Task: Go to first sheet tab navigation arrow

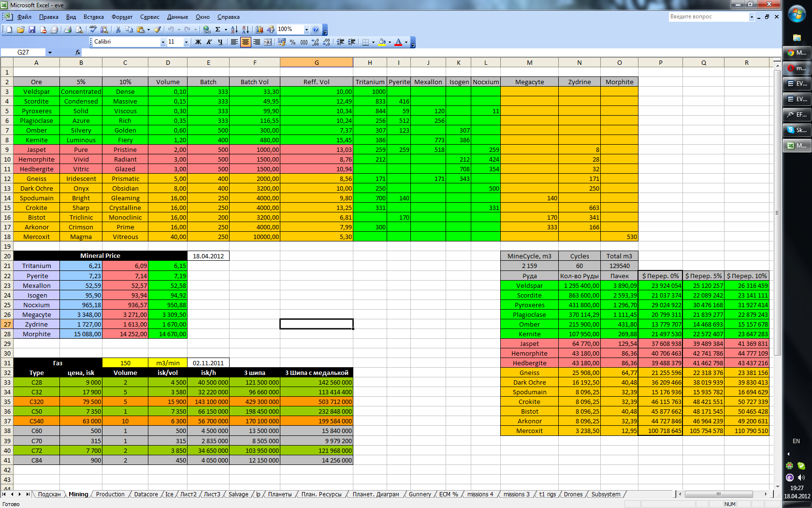Action: click(4, 494)
